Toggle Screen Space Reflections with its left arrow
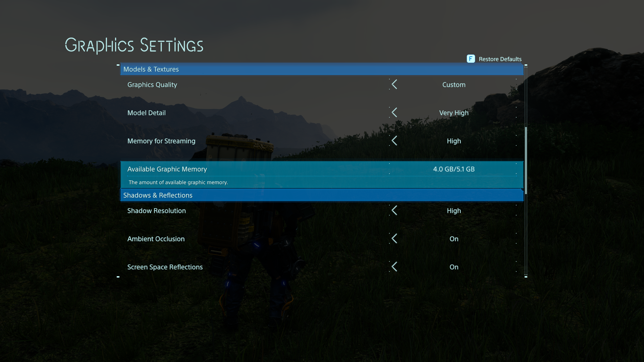644x362 pixels. 394,267
